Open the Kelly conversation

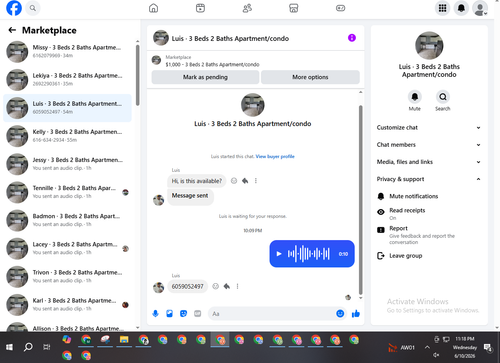pos(68,136)
